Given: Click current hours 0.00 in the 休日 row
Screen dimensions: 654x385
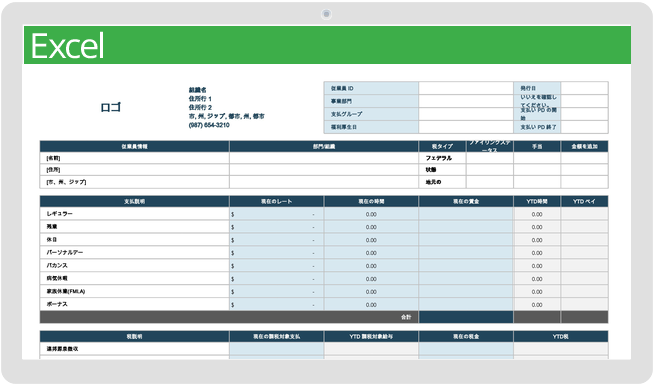Looking at the screenshot, I should pyautogui.click(x=371, y=240).
